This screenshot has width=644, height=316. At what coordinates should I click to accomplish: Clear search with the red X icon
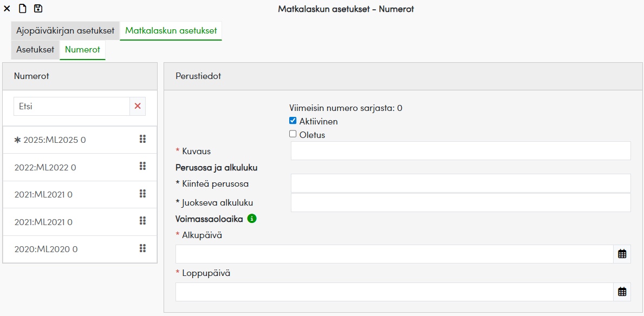point(138,107)
